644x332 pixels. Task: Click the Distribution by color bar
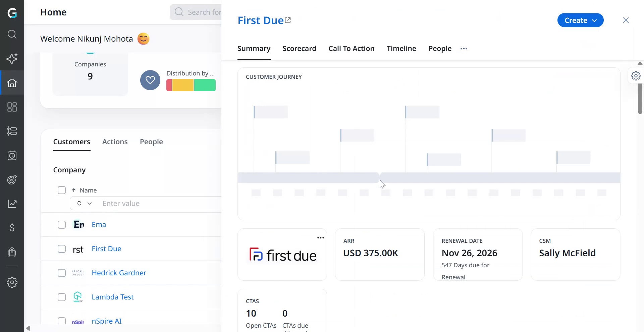[x=191, y=85]
